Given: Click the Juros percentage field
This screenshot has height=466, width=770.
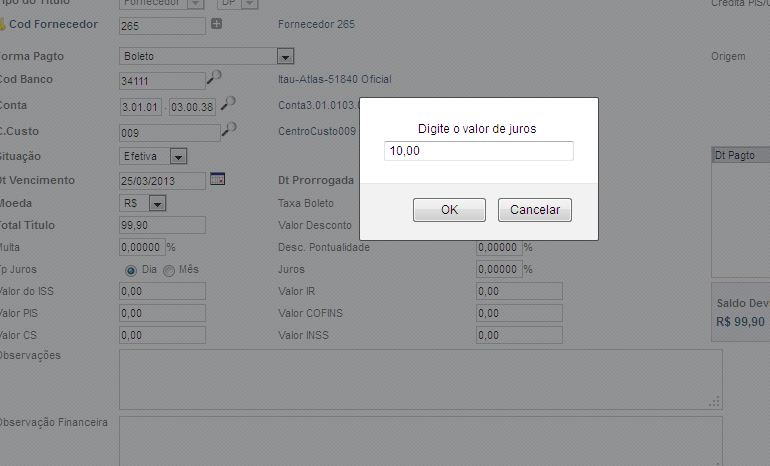Looking at the screenshot, I should click(x=498, y=269).
